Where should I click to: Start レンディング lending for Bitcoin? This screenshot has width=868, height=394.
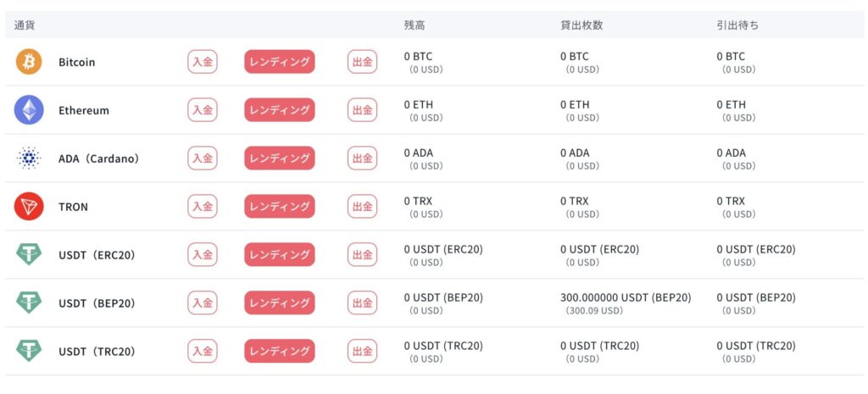[x=280, y=61]
